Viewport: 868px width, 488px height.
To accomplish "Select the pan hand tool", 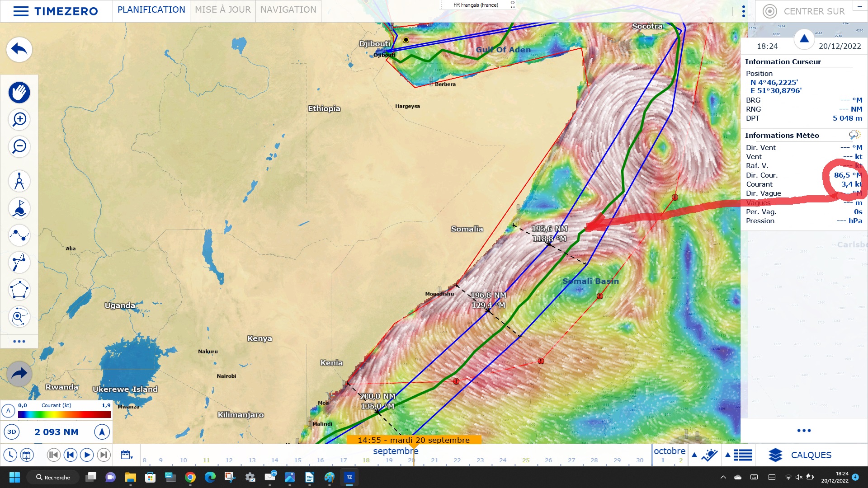I will [19, 93].
